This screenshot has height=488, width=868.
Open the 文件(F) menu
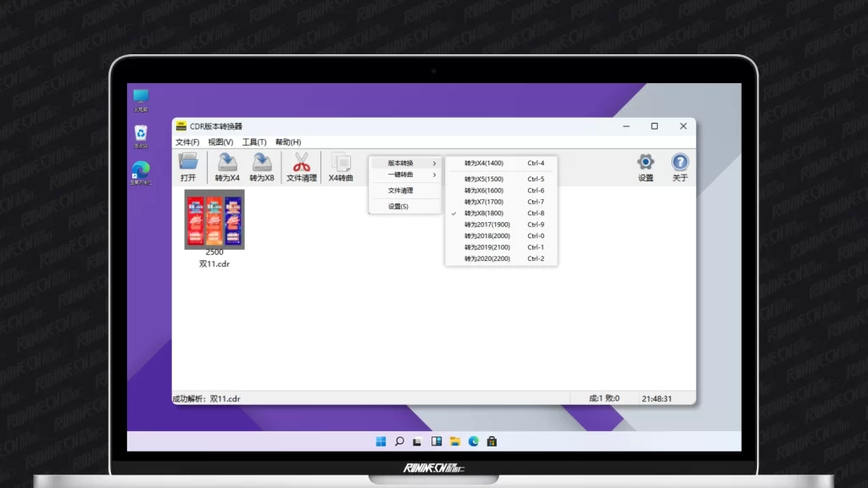[187, 142]
